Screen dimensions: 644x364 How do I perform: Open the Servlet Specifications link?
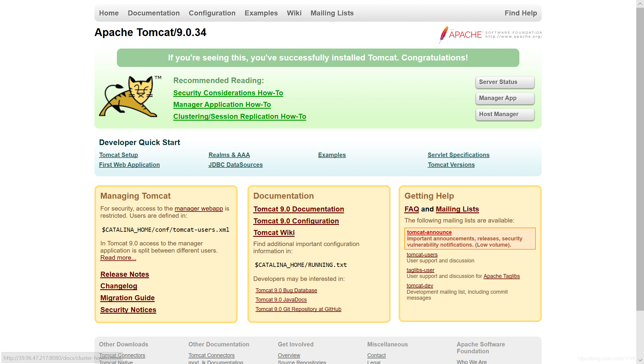click(459, 155)
